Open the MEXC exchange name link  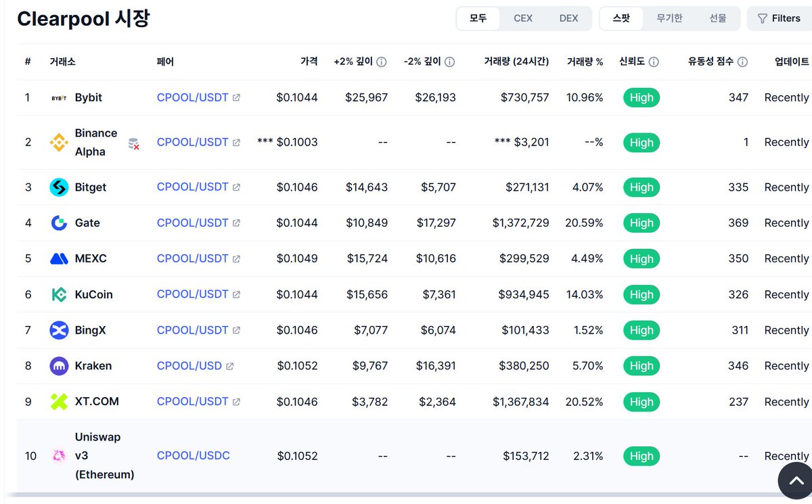click(x=91, y=258)
